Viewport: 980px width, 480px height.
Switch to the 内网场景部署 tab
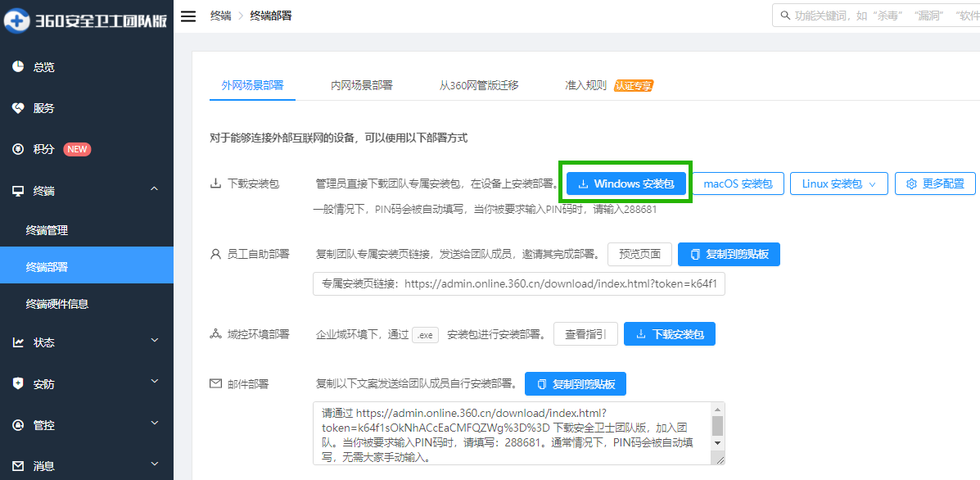362,86
